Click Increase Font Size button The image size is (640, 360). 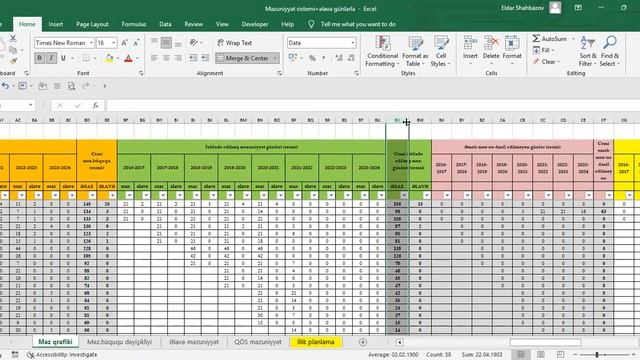pyautogui.click(x=124, y=43)
